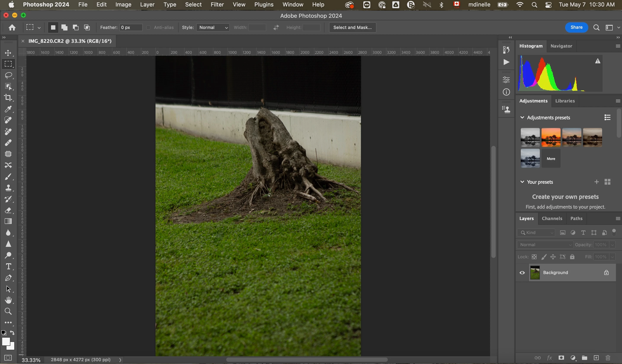
Task: Toggle the Lock all layer button
Action: (572, 257)
